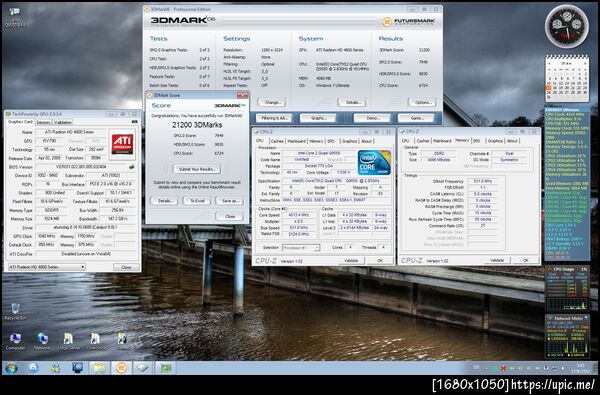Open the desktop icon in top-left corner
The width and height of the screenshot is (600, 395).
click(15, 17)
